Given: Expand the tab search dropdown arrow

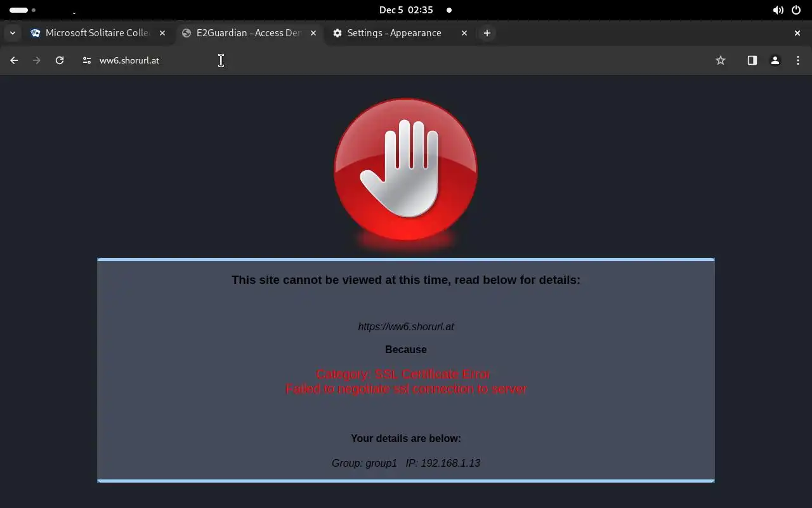Looking at the screenshot, I should coord(12,33).
